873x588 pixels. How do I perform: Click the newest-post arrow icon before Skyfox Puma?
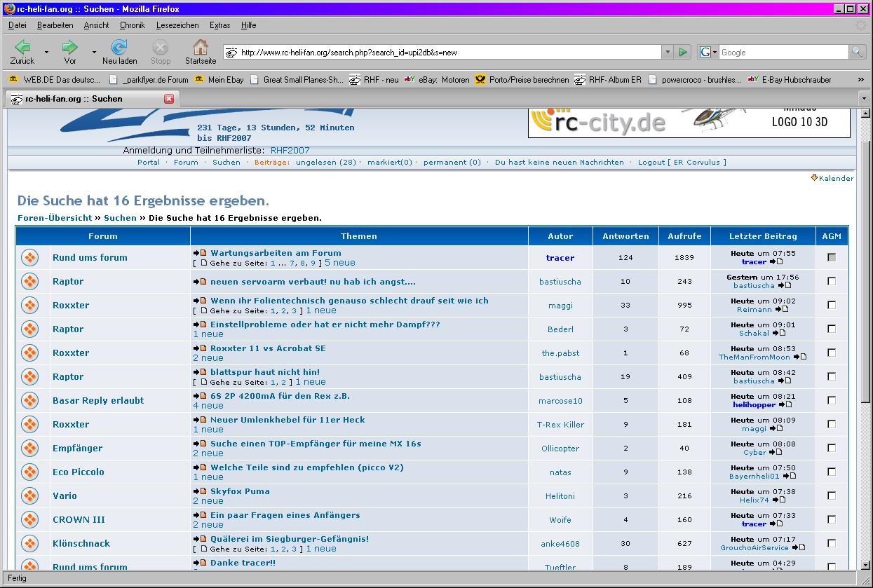200,491
